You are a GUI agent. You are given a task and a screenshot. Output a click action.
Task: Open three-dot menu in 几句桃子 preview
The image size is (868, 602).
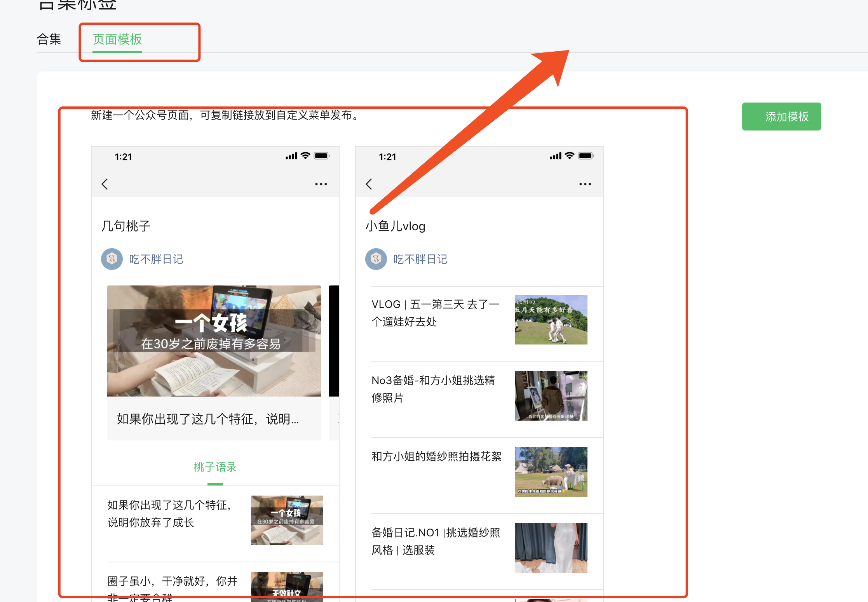(321, 184)
